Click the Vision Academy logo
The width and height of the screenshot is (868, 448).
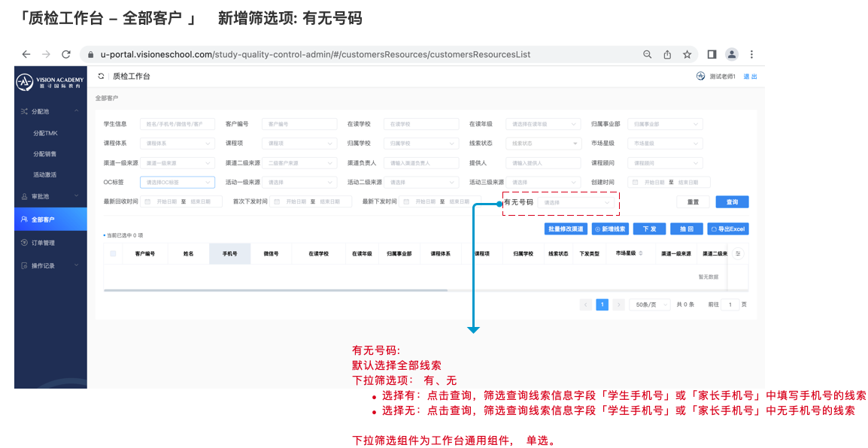[x=50, y=82]
